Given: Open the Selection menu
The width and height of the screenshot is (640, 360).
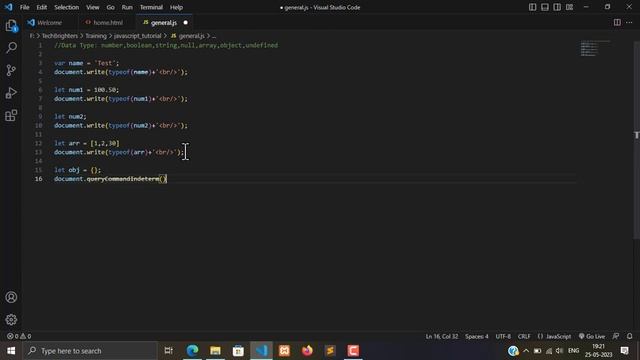Looking at the screenshot, I should (67, 7).
